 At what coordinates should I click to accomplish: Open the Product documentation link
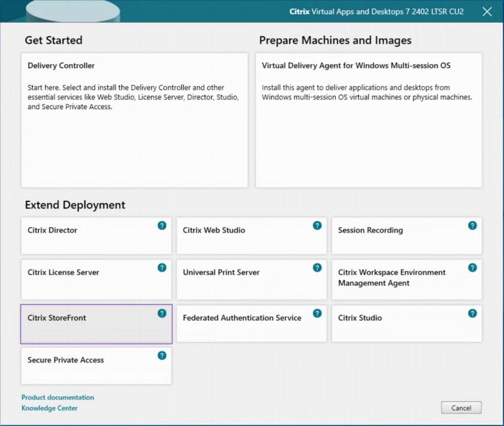coord(58,397)
